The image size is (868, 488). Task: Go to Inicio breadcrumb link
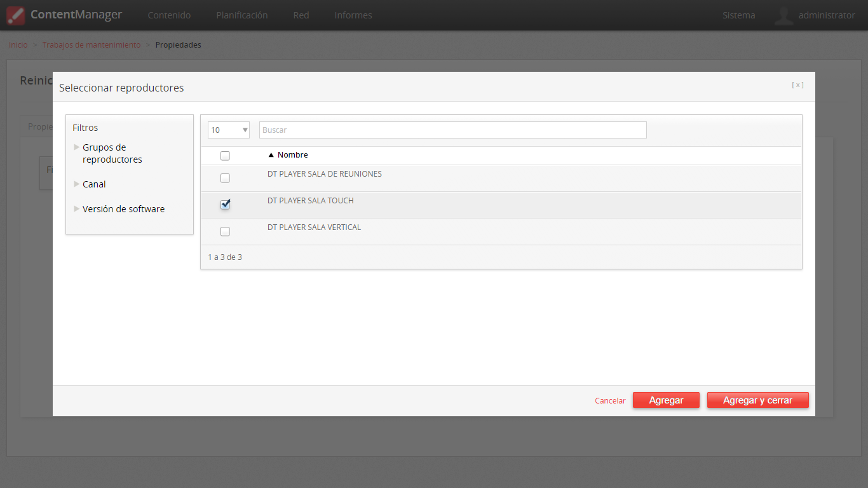click(18, 45)
